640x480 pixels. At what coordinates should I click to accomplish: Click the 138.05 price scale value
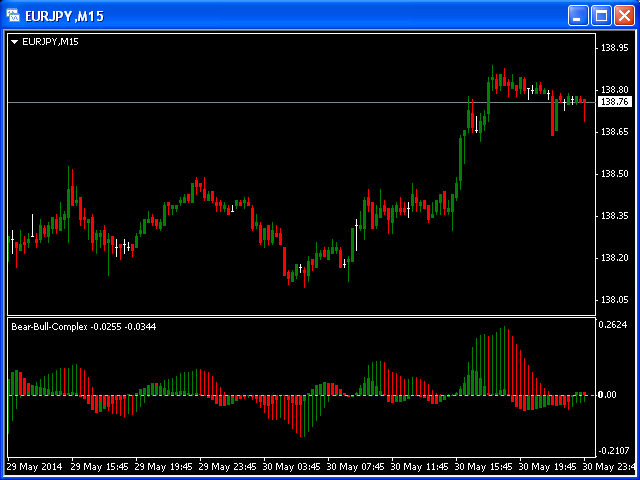(x=614, y=300)
